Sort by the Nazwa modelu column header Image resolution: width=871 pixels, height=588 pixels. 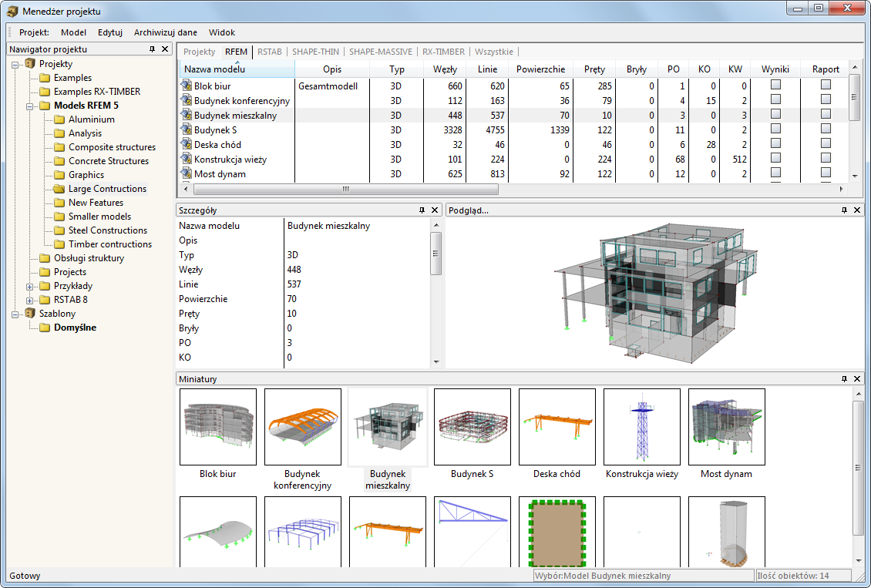(237, 69)
